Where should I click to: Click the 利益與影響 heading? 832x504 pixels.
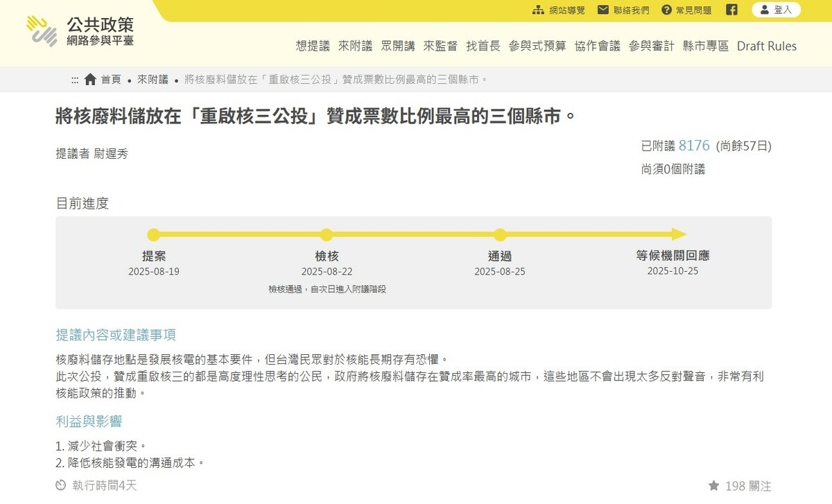click(89, 422)
